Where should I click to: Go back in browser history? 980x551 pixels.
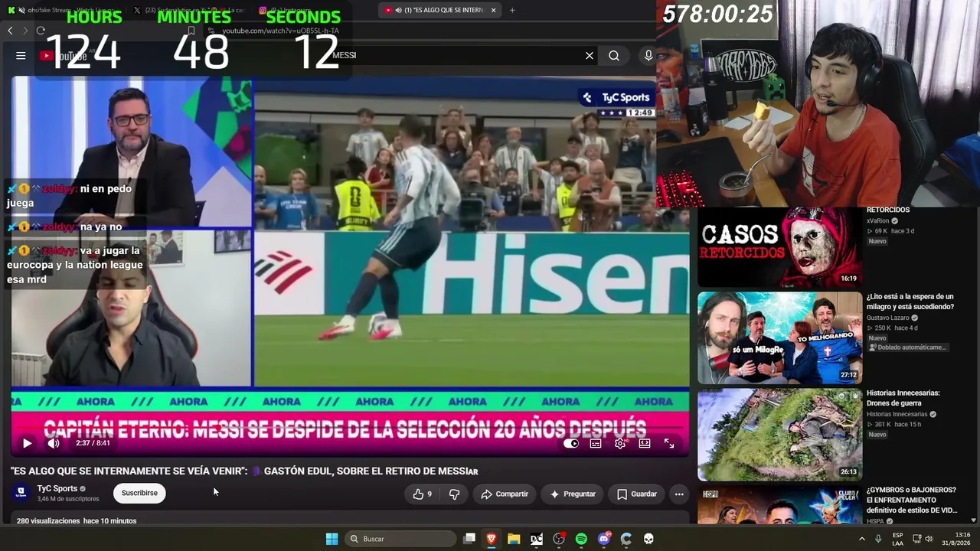(x=10, y=31)
